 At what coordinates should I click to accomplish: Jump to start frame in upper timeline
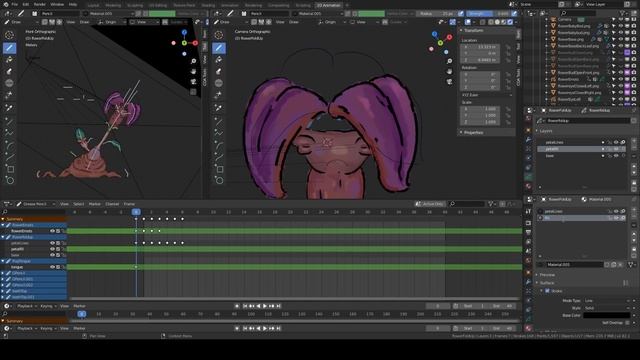coord(245,306)
